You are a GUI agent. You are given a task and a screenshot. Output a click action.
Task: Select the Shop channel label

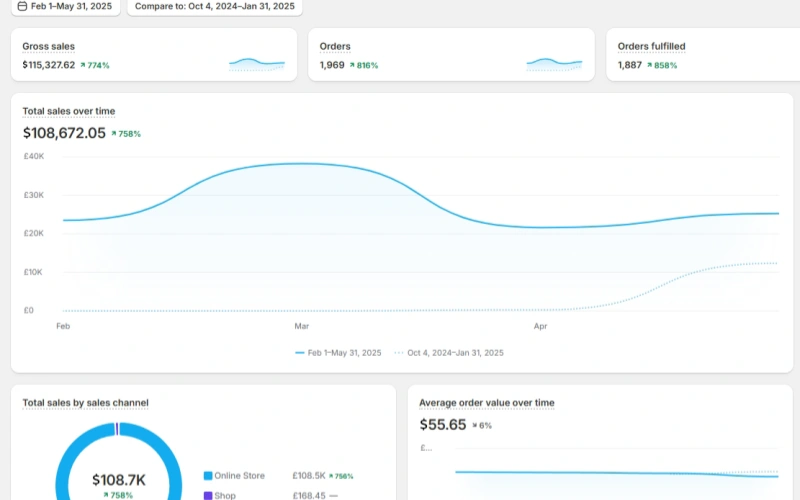[224, 495]
